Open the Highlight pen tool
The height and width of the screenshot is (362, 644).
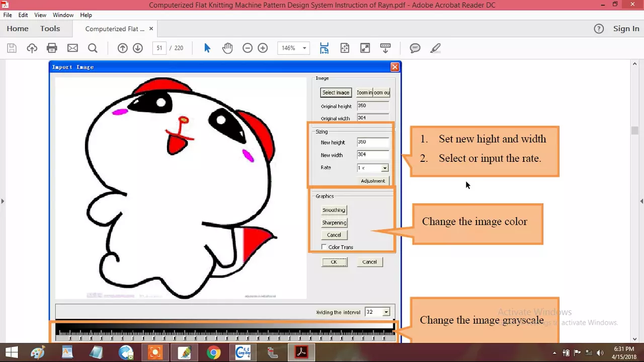click(x=436, y=48)
